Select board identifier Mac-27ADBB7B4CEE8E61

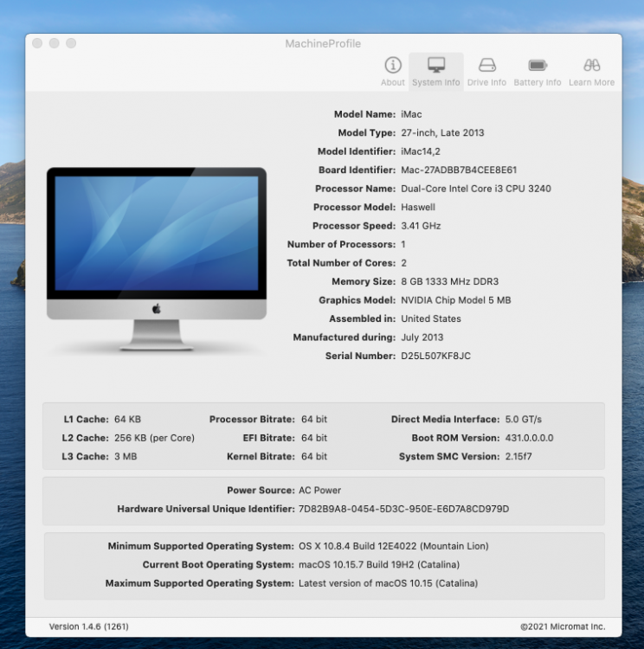[459, 170]
